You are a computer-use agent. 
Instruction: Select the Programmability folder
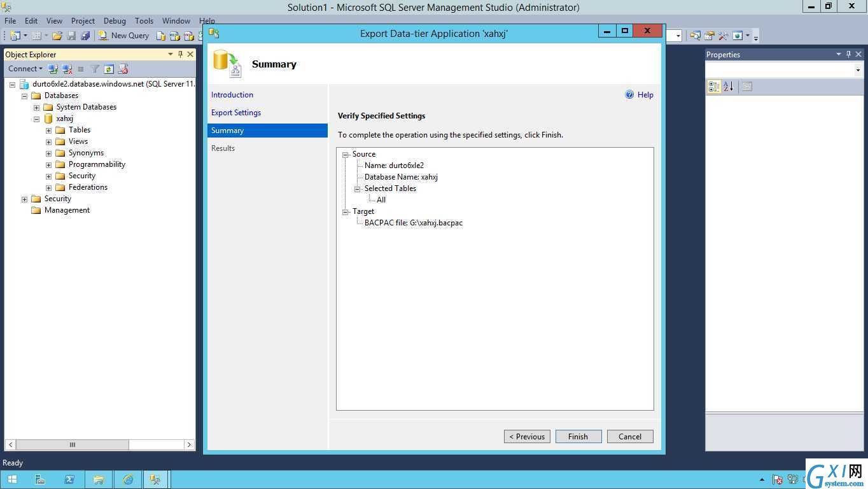pos(97,164)
